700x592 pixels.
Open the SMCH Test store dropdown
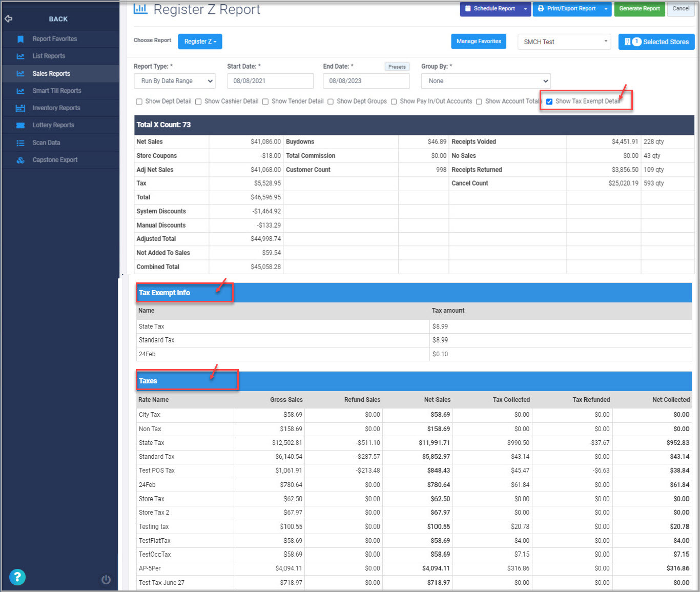pos(564,42)
